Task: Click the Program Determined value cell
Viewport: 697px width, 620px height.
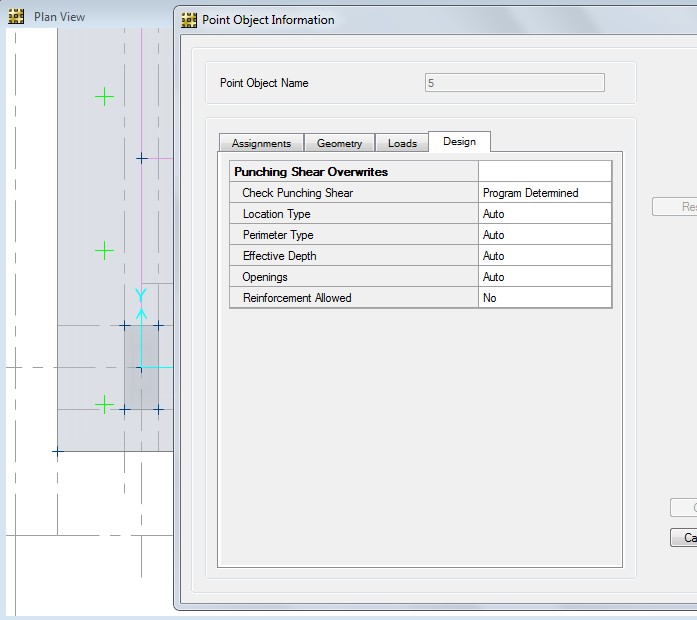Action: (545, 193)
